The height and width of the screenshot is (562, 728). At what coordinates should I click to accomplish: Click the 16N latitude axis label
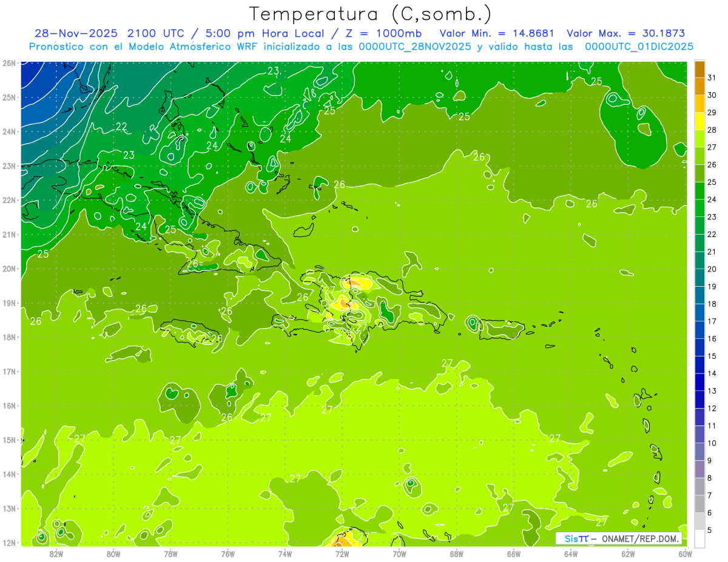[9, 406]
